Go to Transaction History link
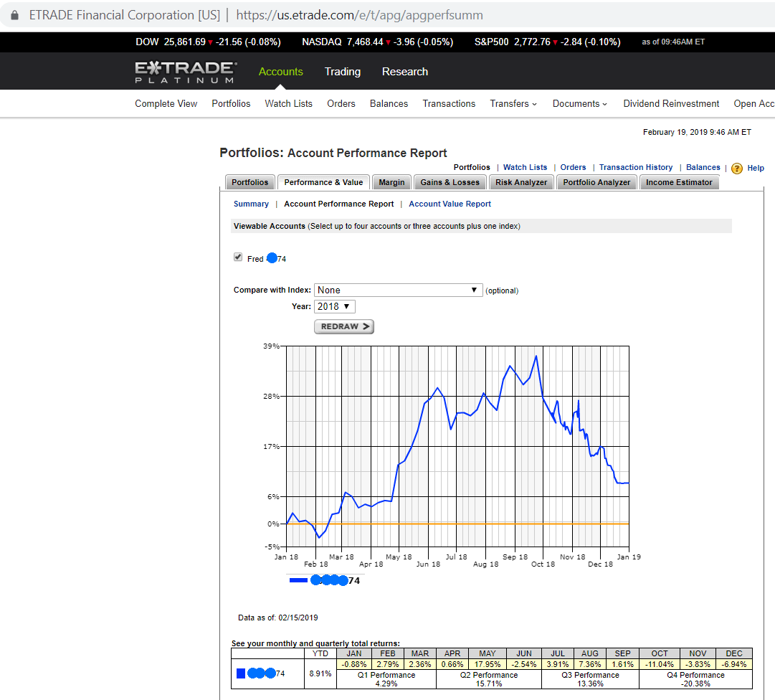The width and height of the screenshot is (775, 700). pos(636,167)
